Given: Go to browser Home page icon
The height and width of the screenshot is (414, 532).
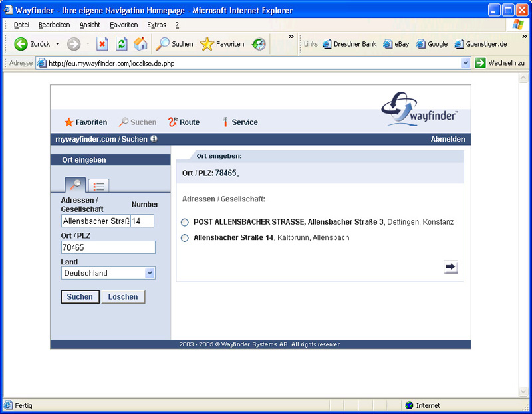Looking at the screenshot, I should [140, 44].
